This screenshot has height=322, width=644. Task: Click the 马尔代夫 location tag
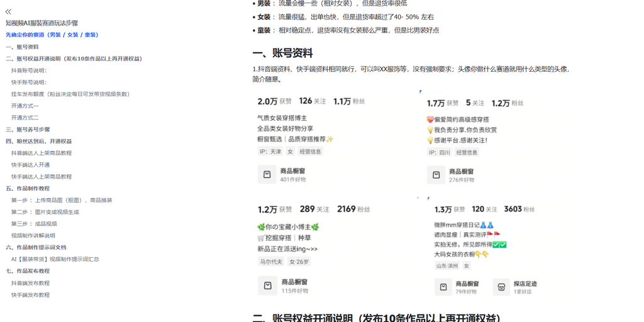[271, 262]
